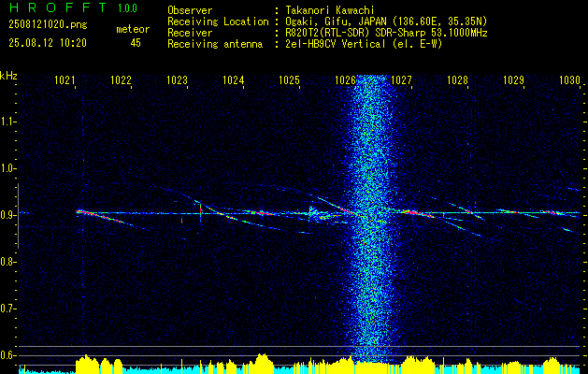The image size is (588, 374).
Task: Click time axis label 1024
Action: [x=234, y=79]
